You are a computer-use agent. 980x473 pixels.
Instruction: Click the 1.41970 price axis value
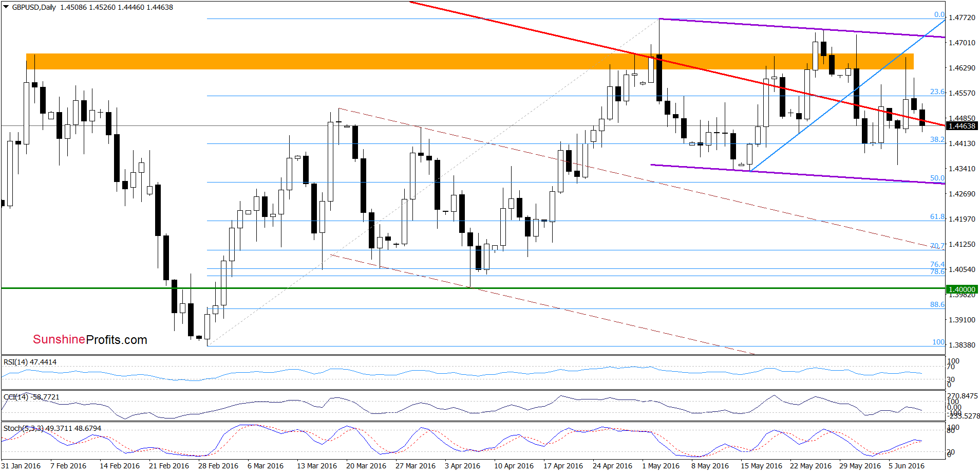click(962, 219)
